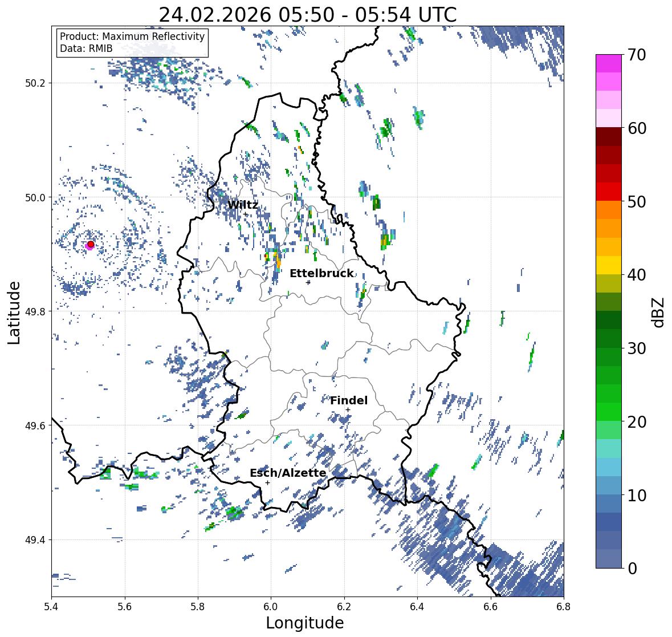This screenshot has height=637, width=672.
Task: Click the dark red colorbar band below 60
Action: [609, 137]
